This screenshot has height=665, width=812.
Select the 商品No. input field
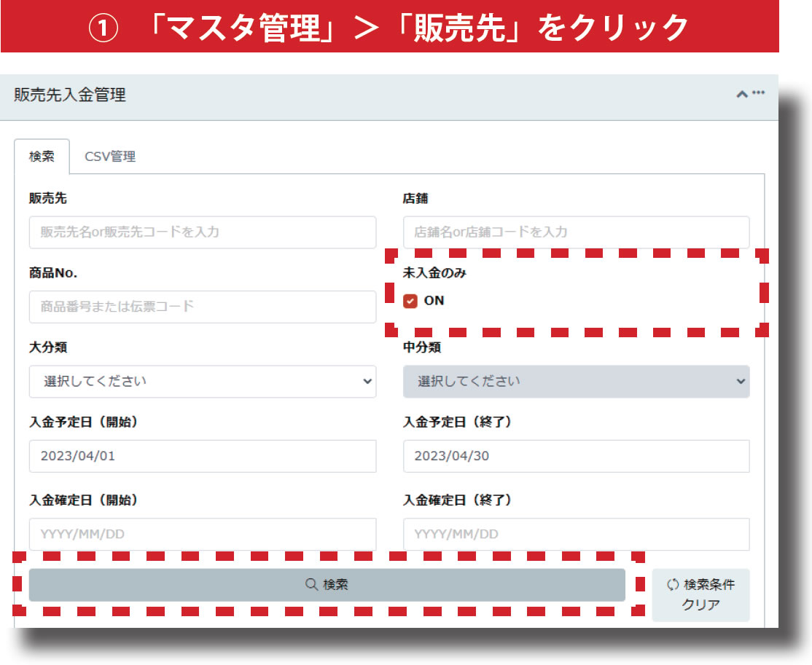coord(203,307)
